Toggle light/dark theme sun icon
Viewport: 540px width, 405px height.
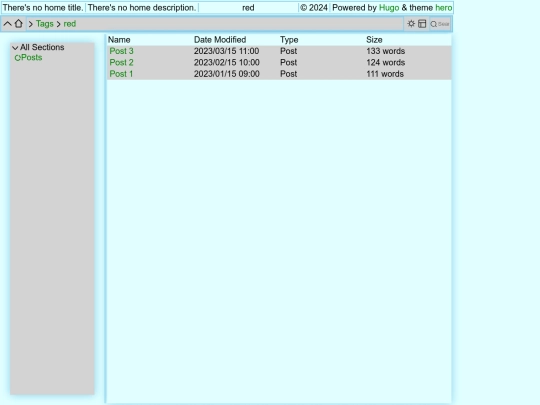tap(411, 24)
